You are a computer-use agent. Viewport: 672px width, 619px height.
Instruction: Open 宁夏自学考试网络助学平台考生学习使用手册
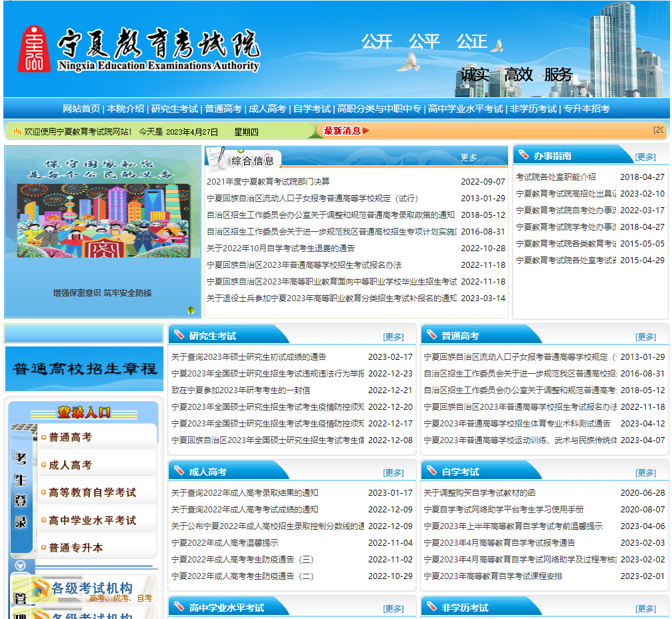pyautogui.click(x=503, y=510)
